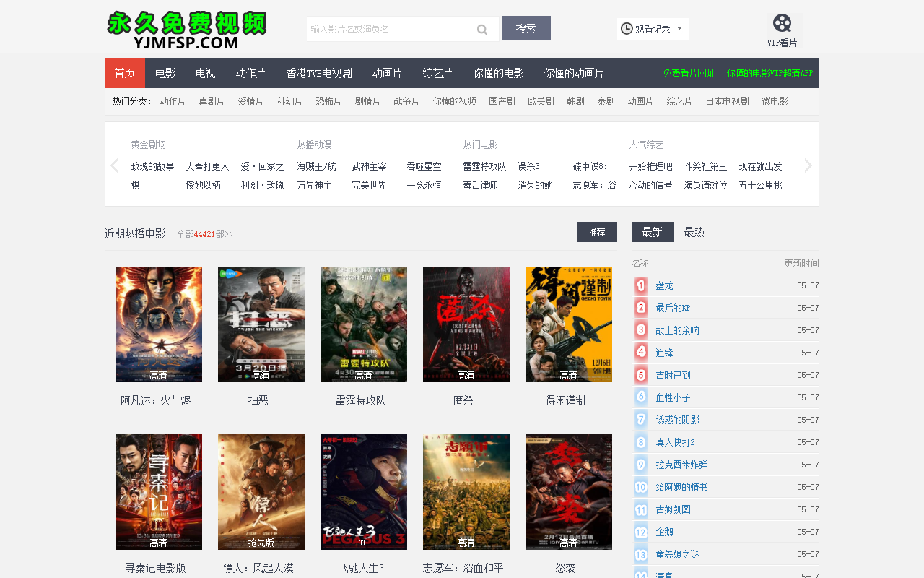Open 综艺片 in the main navigation bar
924x578 pixels.
[437, 73]
